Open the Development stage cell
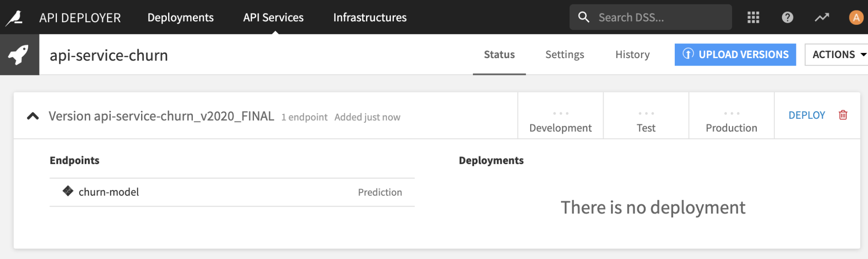 (x=560, y=121)
